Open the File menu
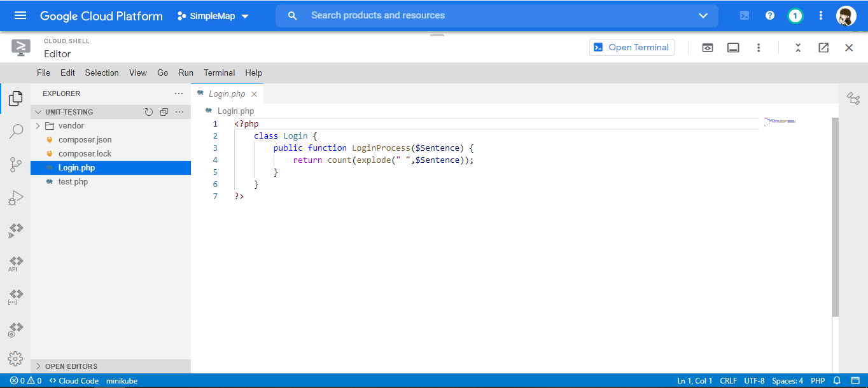868x388 pixels. point(43,73)
